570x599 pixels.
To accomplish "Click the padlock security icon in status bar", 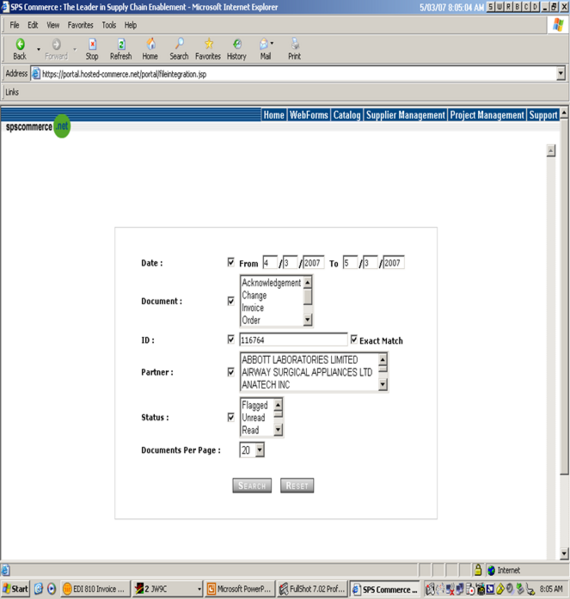I will coord(478,570).
